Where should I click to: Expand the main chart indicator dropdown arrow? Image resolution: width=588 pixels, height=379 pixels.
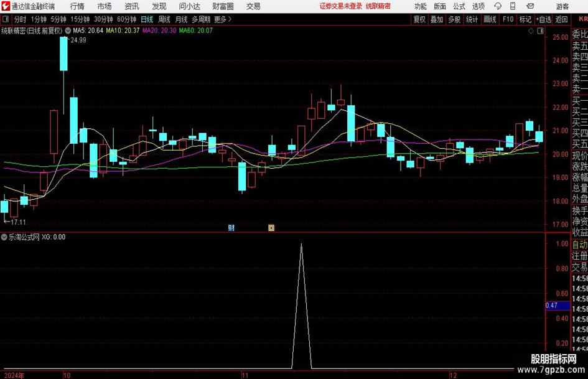click(x=68, y=30)
